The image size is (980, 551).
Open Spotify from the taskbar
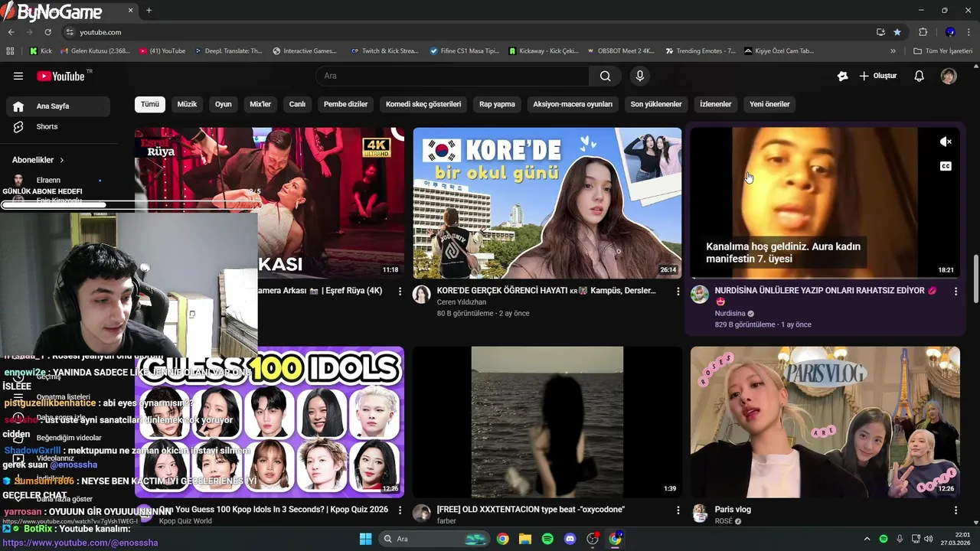click(x=547, y=539)
